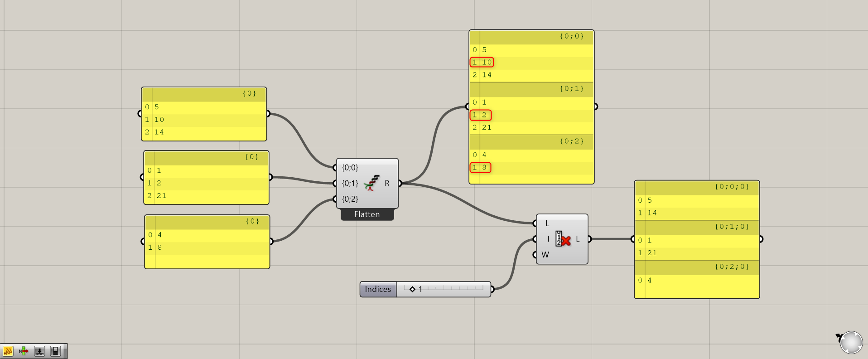
Task: Click the round compass navigation widget
Action: (851, 342)
